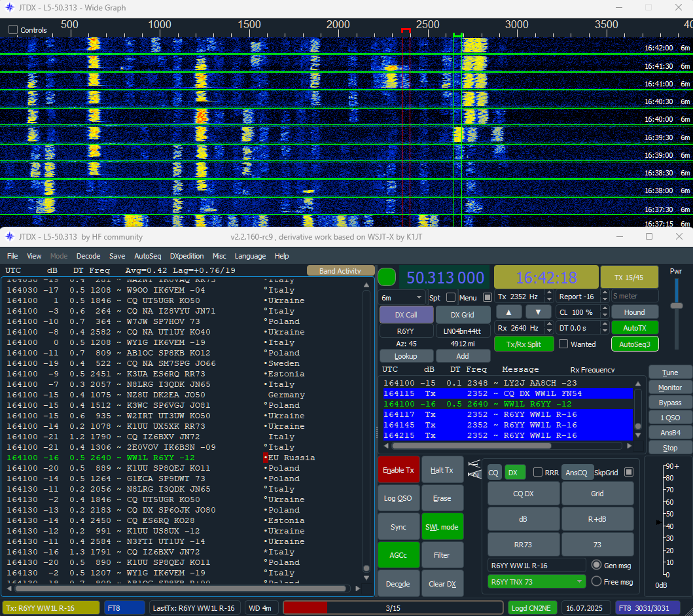Switch to message tab 1
This screenshot has height=616, width=693.
click(x=474, y=464)
